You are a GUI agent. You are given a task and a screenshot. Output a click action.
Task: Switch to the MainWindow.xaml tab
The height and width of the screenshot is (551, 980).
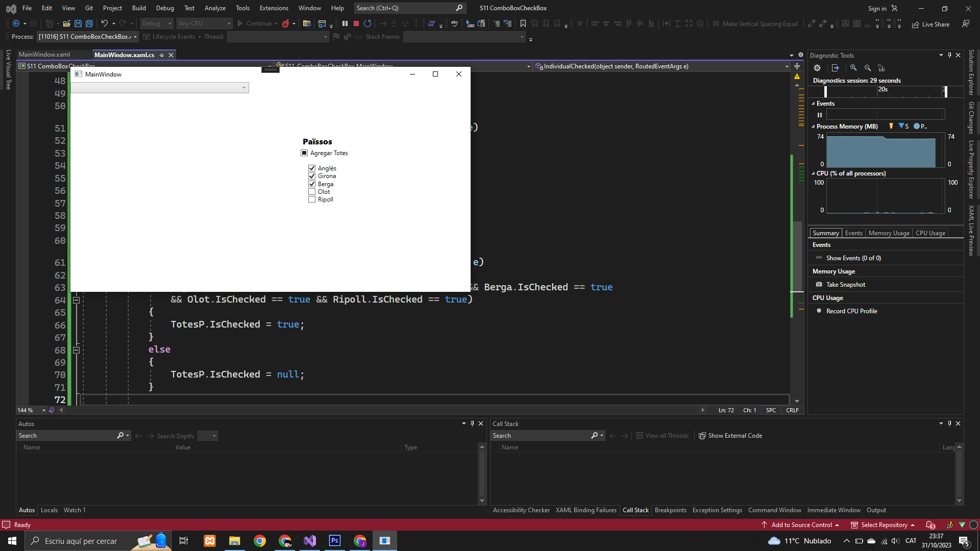44,55
